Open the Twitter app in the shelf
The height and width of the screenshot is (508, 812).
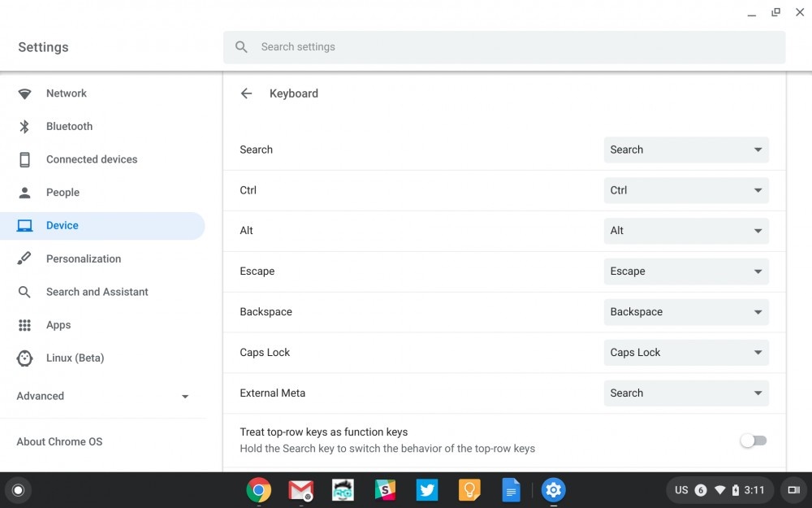[x=427, y=489]
